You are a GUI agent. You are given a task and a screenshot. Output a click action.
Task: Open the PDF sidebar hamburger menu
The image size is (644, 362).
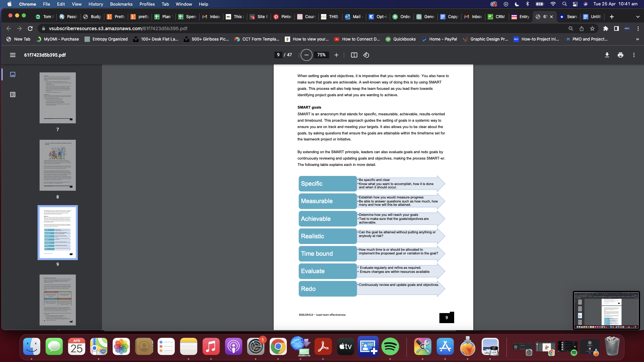coord(13,55)
